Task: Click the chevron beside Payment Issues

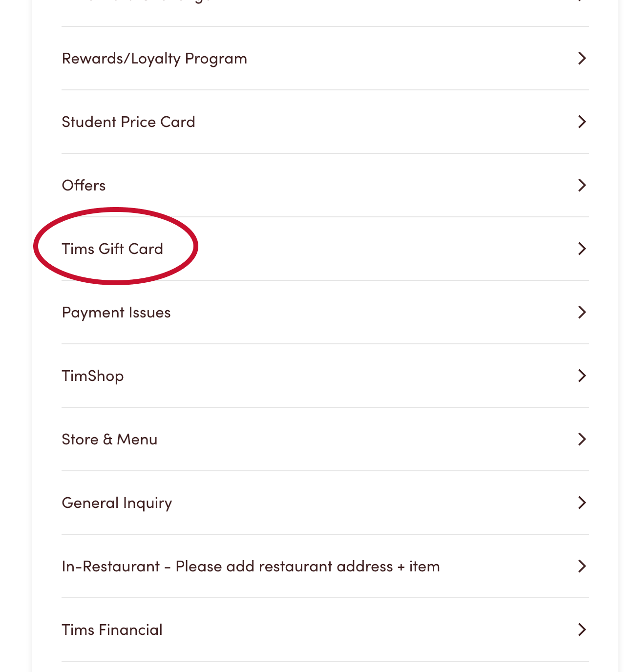Action: coord(582,313)
